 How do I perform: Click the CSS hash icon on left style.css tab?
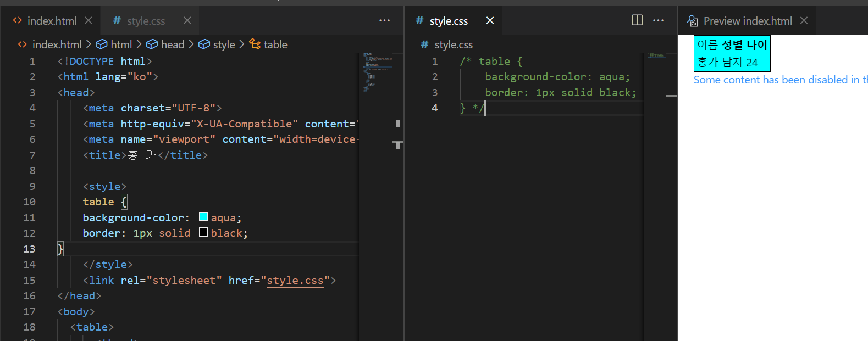coord(117,20)
